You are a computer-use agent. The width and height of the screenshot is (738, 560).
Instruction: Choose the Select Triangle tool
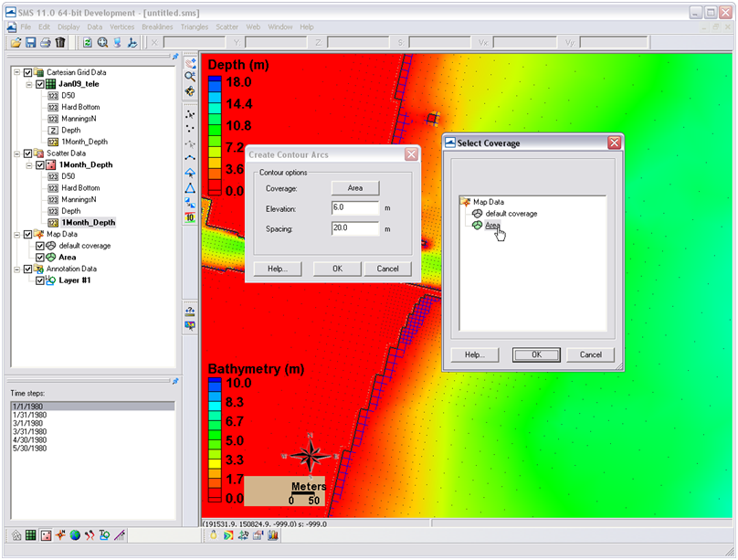click(x=190, y=173)
